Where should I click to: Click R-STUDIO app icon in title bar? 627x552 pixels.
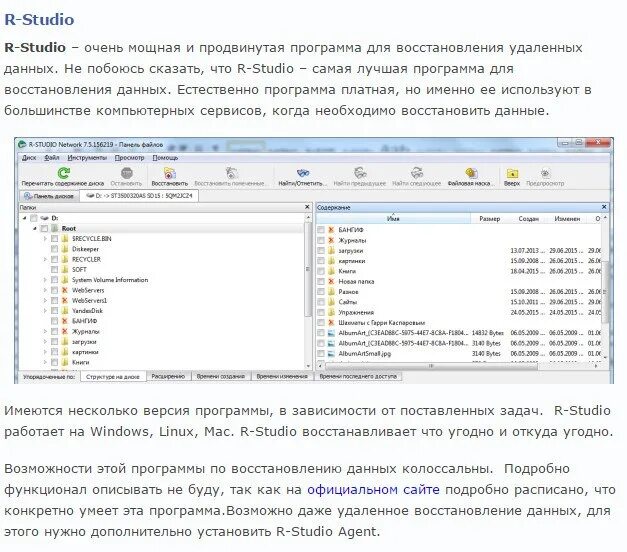(22, 144)
